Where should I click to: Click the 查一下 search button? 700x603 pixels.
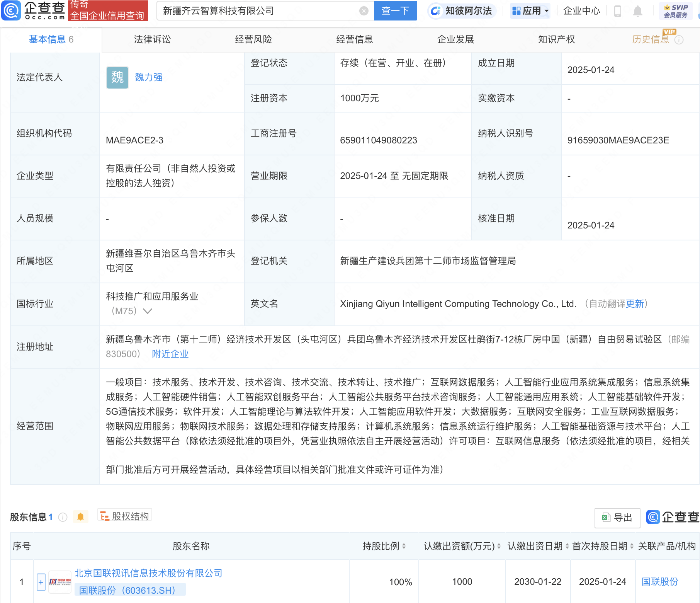[x=396, y=11]
